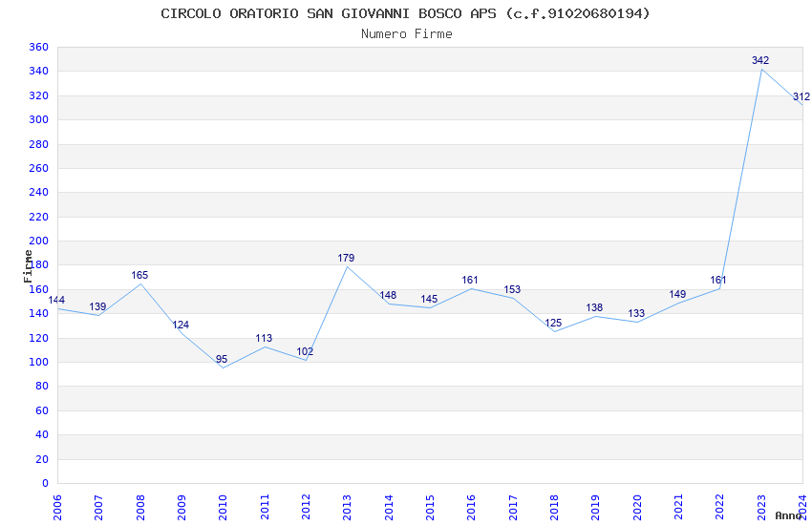Select the data label 113
Image resolution: width=812 pixels, height=525 pixels.
point(264,338)
